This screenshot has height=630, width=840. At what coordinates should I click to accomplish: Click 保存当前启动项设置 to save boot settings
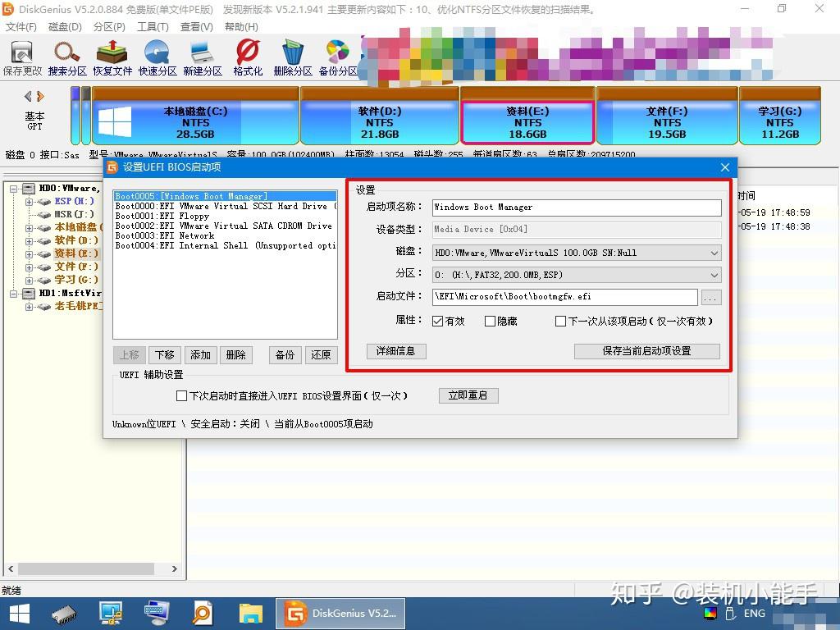point(647,351)
